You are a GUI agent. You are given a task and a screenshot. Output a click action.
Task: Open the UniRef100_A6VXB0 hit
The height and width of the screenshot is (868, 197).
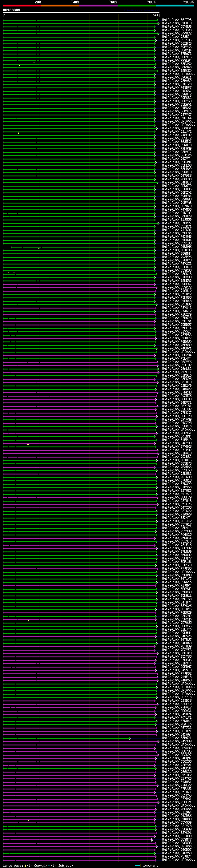pyautogui.click(x=177, y=748)
